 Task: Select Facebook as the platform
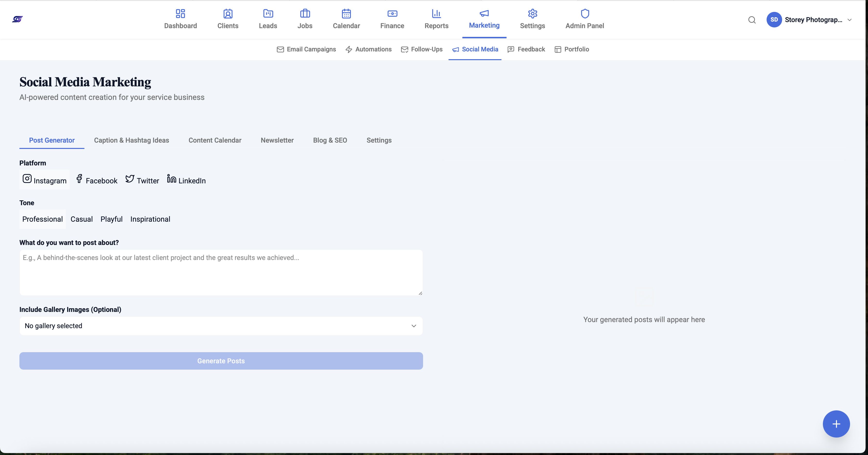click(x=96, y=179)
